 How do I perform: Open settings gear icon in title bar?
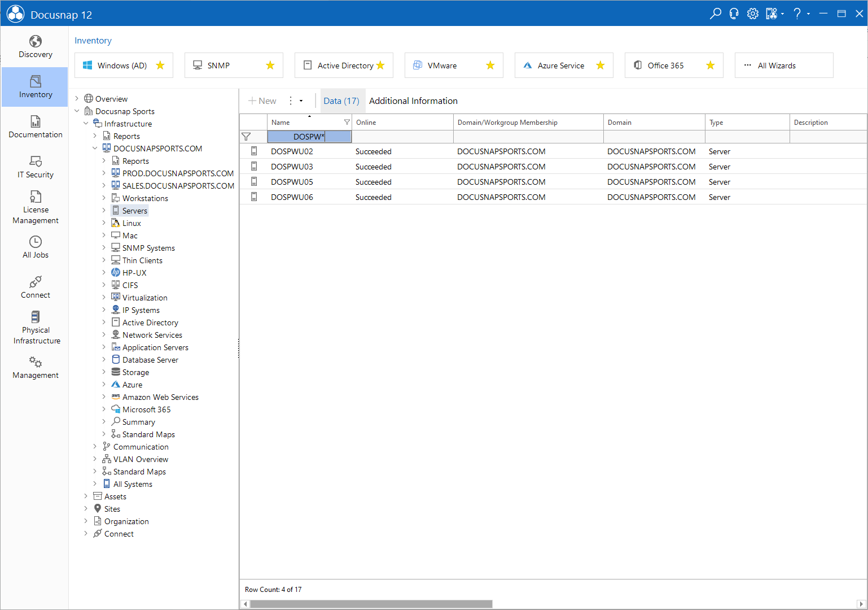pyautogui.click(x=753, y=14)
